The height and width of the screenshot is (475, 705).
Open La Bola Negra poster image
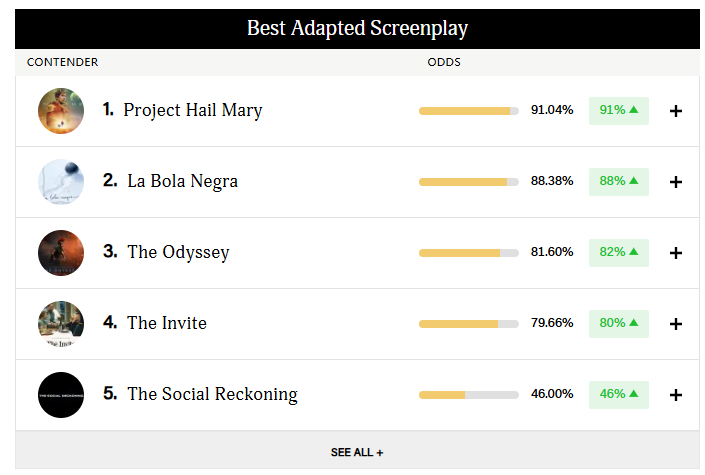click(x=61, y=182)
